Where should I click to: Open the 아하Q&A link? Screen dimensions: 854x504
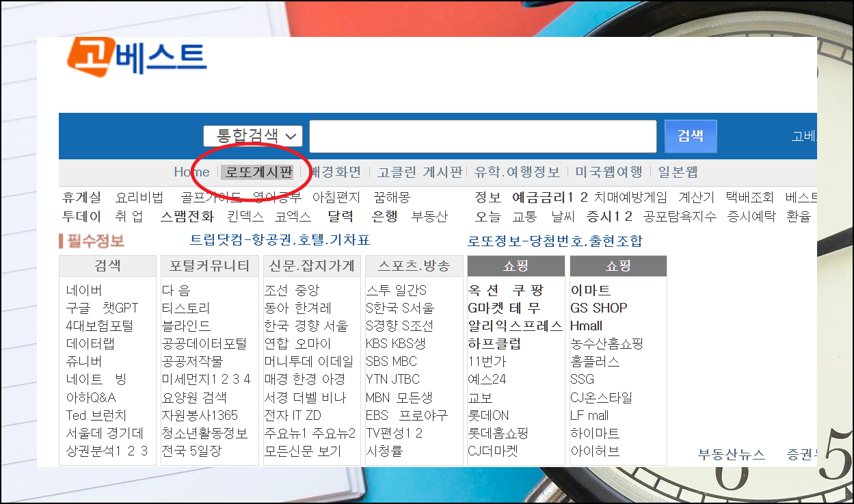[91, 397]
